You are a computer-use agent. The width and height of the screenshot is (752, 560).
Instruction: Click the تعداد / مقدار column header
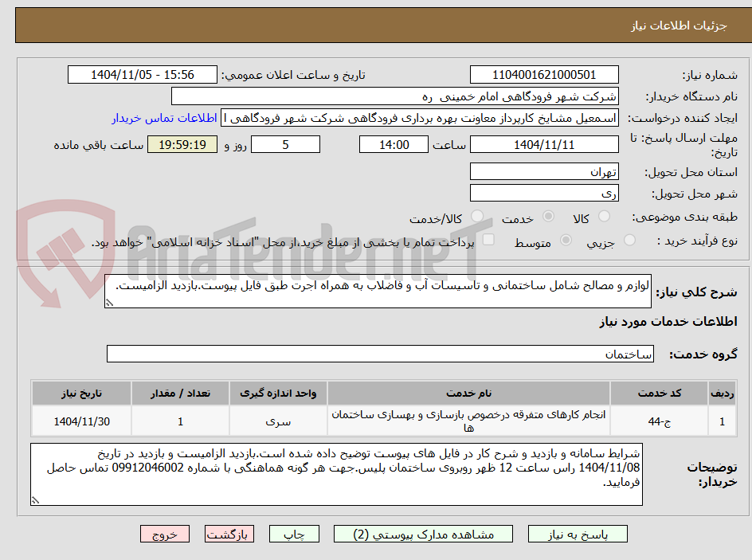point(180,394)
